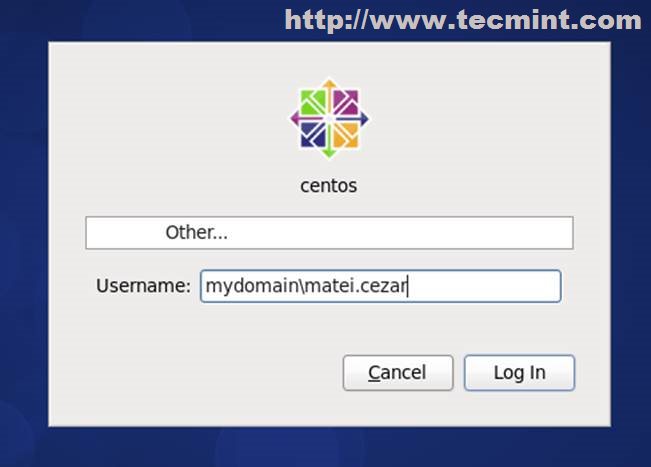Click the purple left-pointing arrow tip on logo
Image resolution: width=651 pixels, height=467 pixels.
[293, 119]
